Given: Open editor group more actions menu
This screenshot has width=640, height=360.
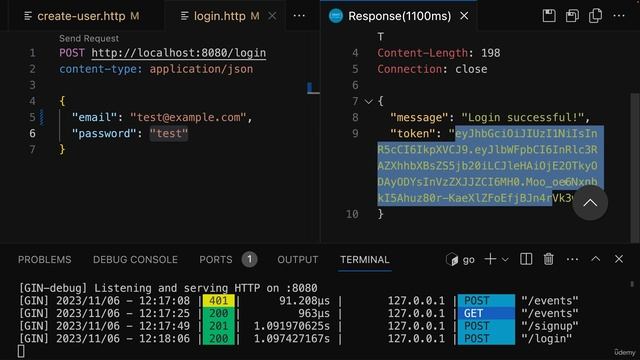Looking at the screenshot, I should 299,16.
